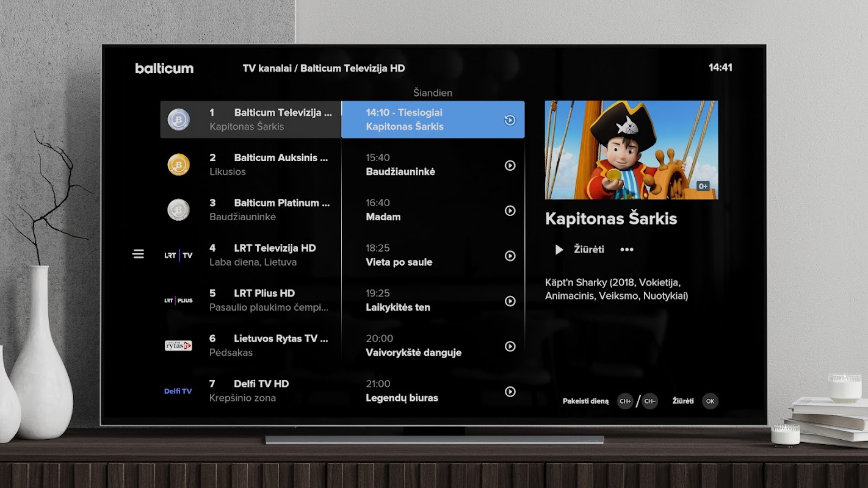Viewport: 868px width, 488px height.
Task: Select the 19:25 Laikykitės ten program
Action: pos(433,300)
